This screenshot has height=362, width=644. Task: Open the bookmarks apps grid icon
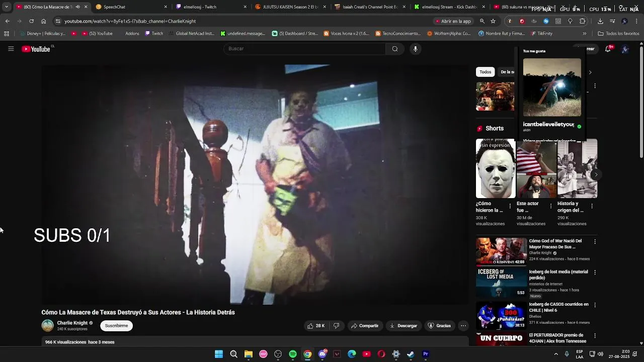(7, 34)
